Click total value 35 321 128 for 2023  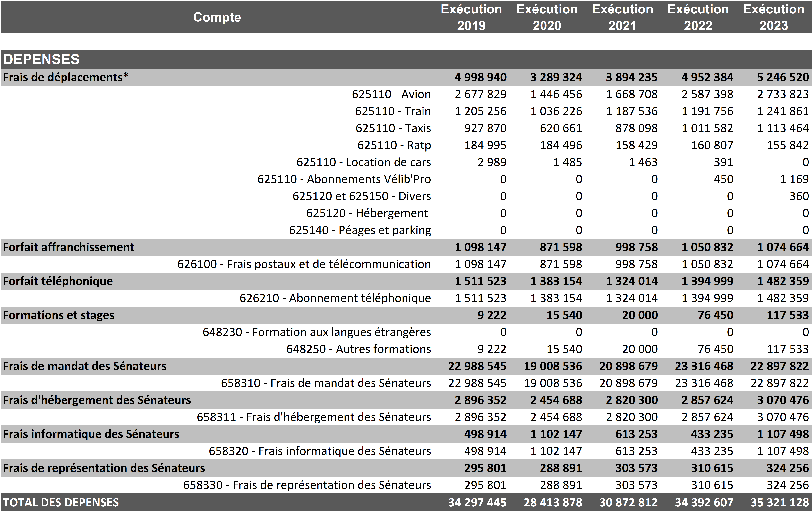pos(779,503)
